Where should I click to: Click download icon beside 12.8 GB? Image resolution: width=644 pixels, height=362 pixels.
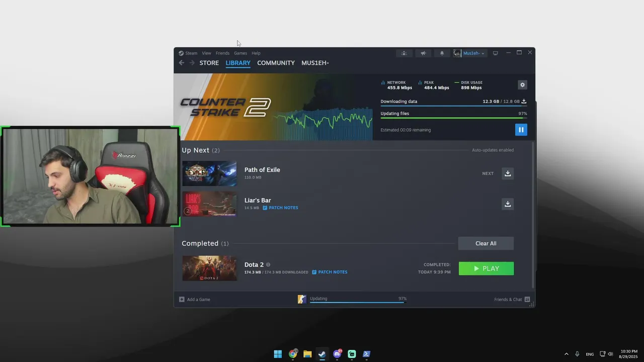click(524, 101)
